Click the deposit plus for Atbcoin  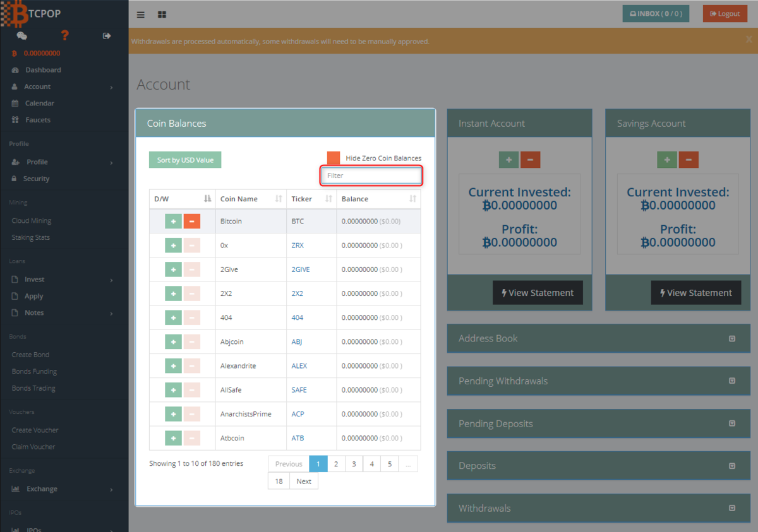coord(173,438)
